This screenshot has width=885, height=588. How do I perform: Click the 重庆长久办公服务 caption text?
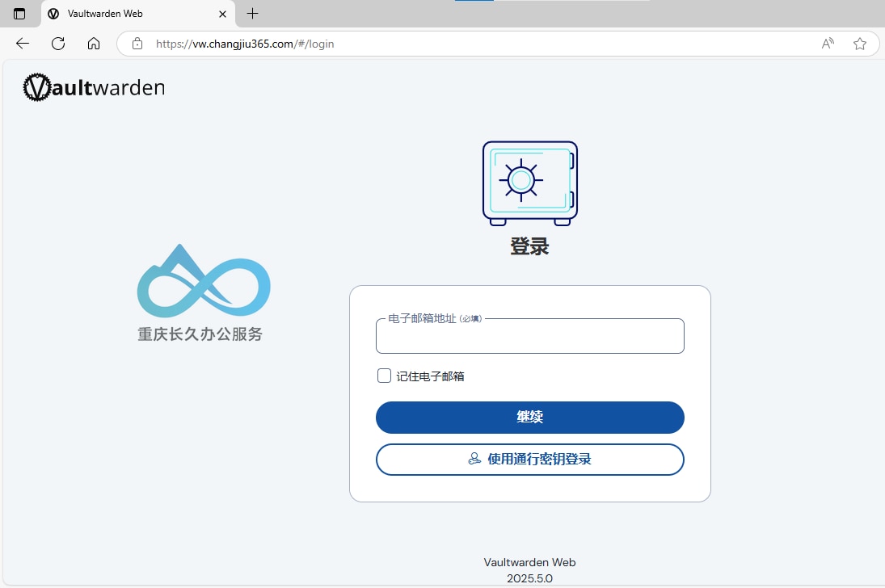(x=200, y=334)
